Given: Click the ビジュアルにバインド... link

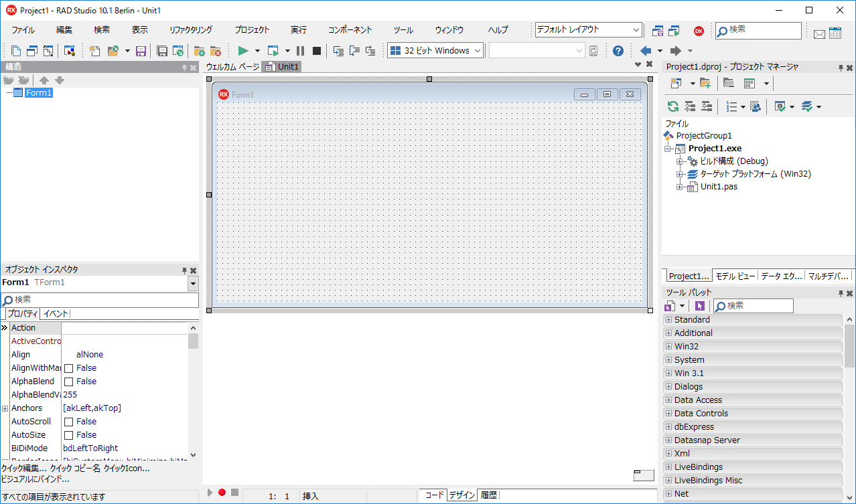Looking at the screenshot, I should point(35,479).
